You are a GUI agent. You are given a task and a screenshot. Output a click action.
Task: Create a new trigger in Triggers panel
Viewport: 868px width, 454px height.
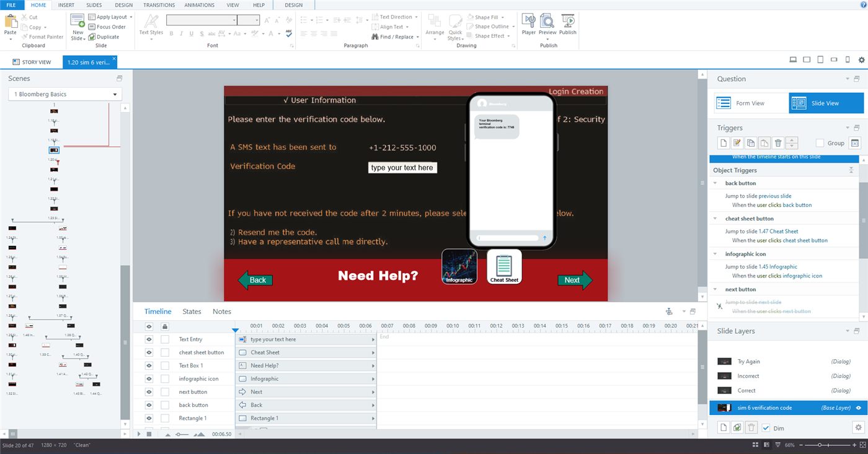723,143
